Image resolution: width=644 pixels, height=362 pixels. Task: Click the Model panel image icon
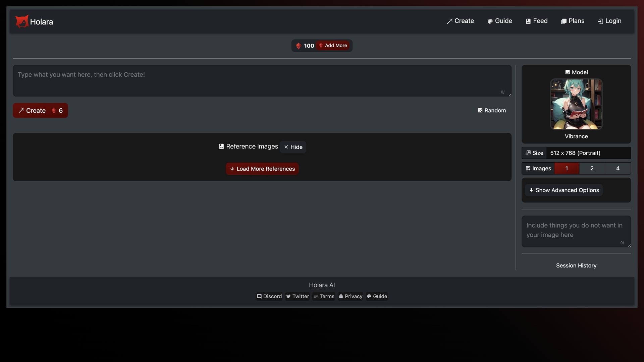click(567, 72)
